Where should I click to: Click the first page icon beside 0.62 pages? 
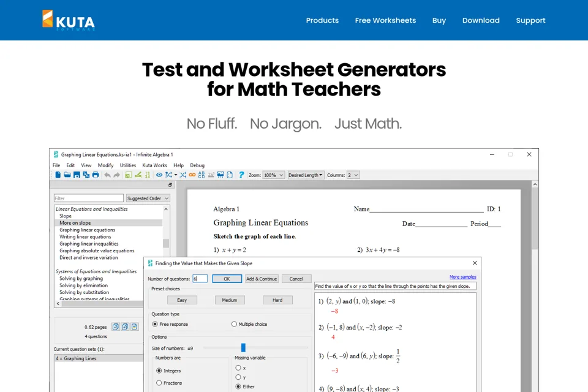click(116, 326)
